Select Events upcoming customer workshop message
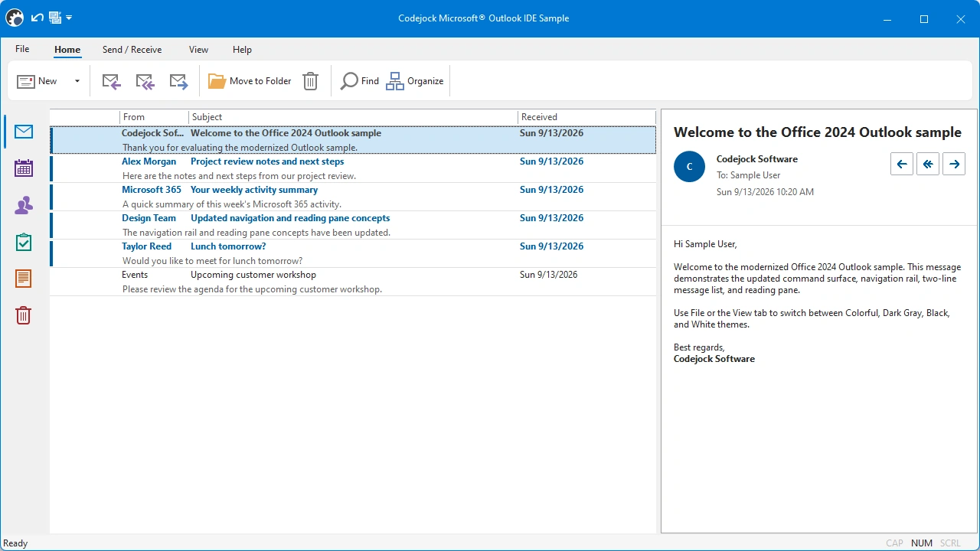The image size is (980, 551). click(x=353, y=282)
